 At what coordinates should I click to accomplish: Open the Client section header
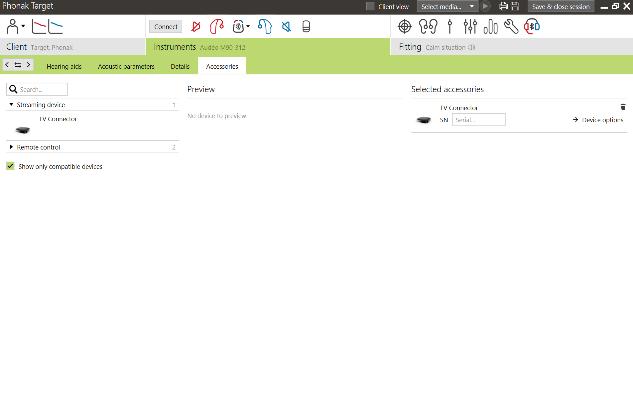tap(73, 47)
